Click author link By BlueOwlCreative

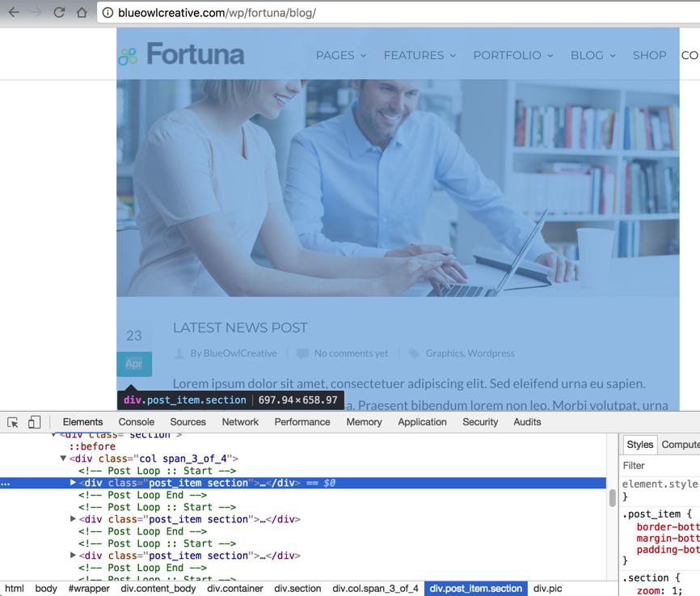click(234, 353)
